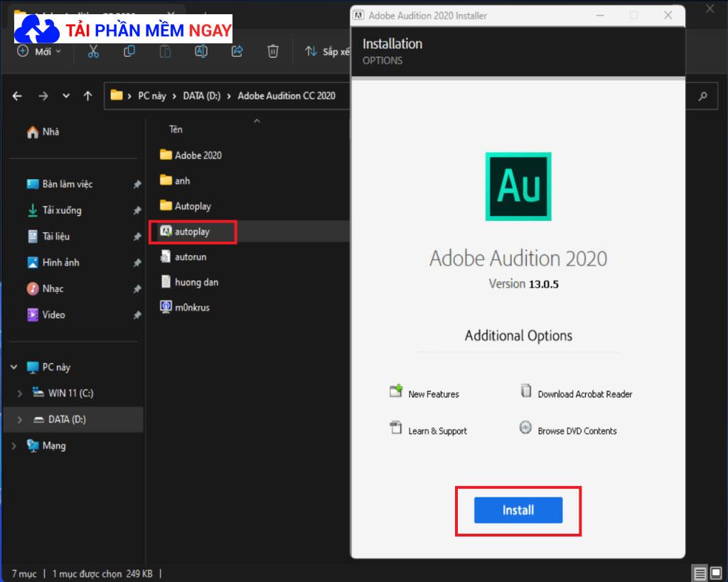Click the Browse DVD disc icon
Image resolution: width=728 pixels, height=582 pixels.
coord(525,427)
